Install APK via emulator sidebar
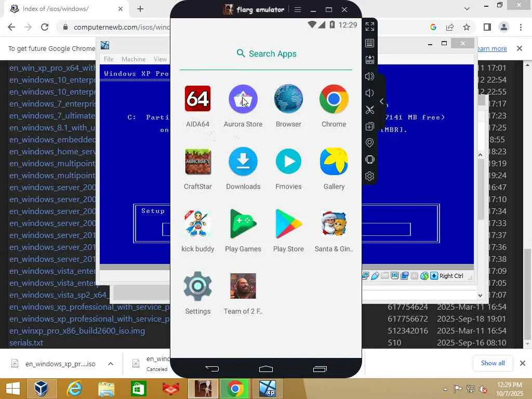The image size is (532, 399). tap(370, 60)
